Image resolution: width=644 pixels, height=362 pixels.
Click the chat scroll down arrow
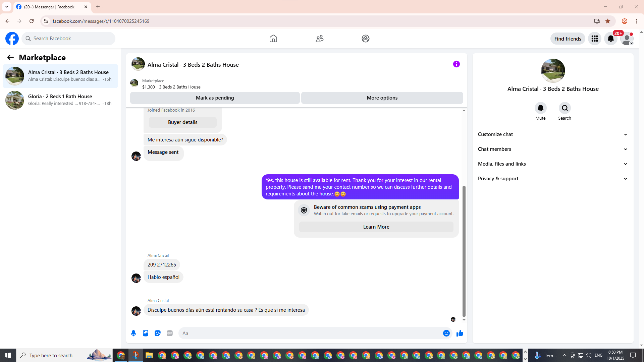[x=464, y=320]
